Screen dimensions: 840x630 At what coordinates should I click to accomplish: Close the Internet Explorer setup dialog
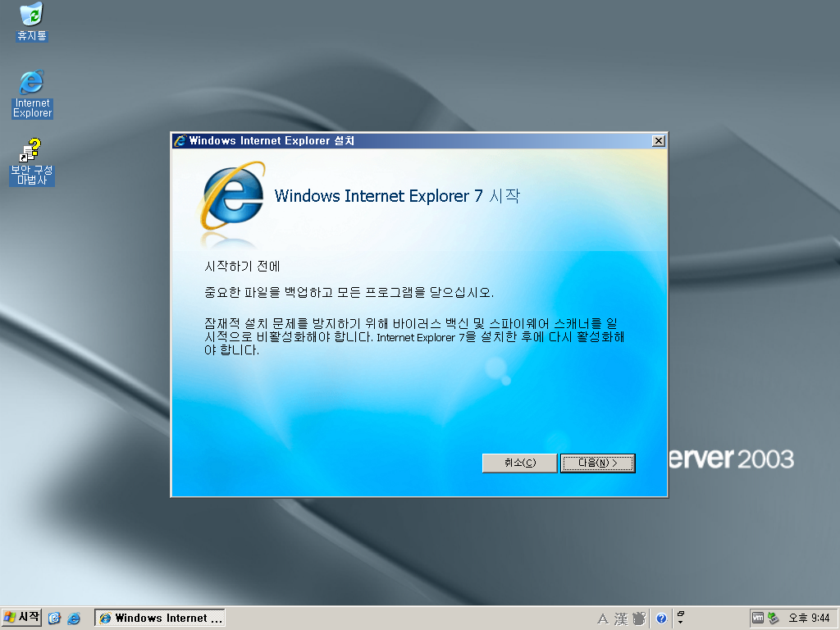tap(659, 140)
